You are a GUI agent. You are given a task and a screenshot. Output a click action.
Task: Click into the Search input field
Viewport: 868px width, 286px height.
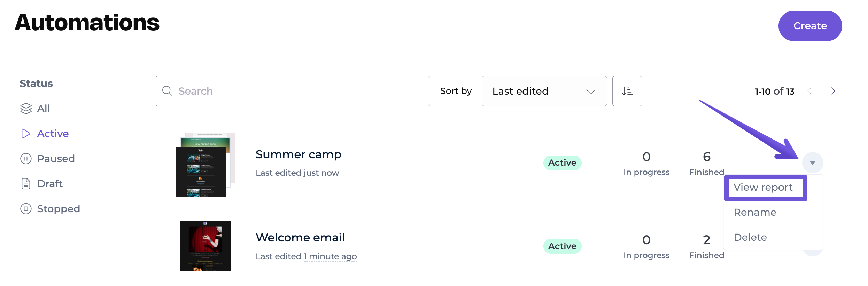pyautogui.click(x=300, y=91)
